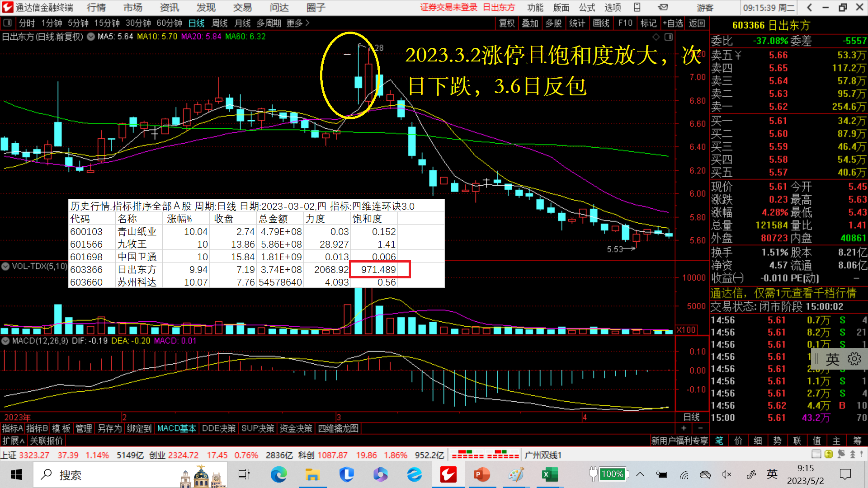The width and height of the screenshot is (868, 488).
Task: Open the mail message icon
Action: (663, 7)
